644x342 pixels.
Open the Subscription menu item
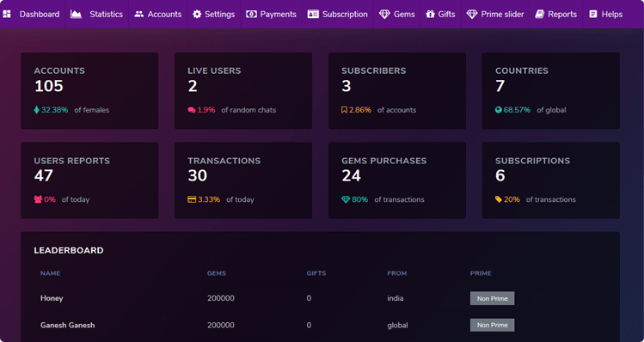[x=345, y=15]
